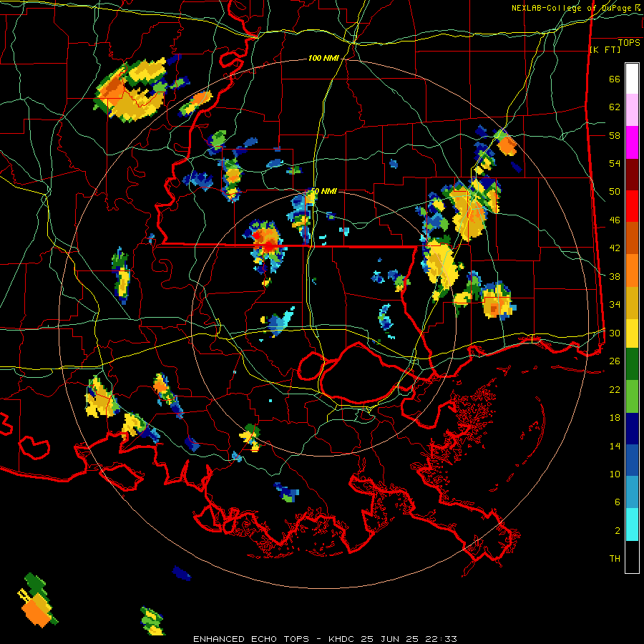The height and width of the screenshot is (644, 644).
Task: Click the light pink legend swatch
Action: tap(632, 110)
